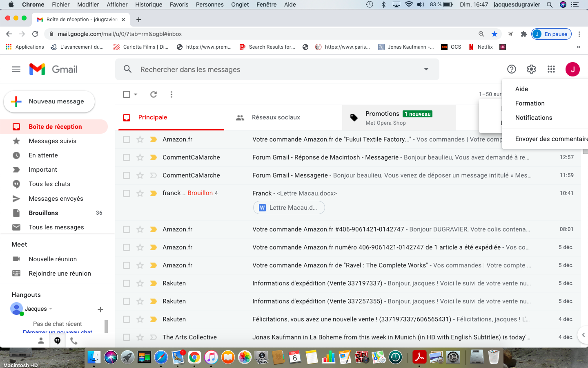Switch to Principale inbox tab
Image resolution: width=588 pixels, height=368 pixels.
[171, 117]
